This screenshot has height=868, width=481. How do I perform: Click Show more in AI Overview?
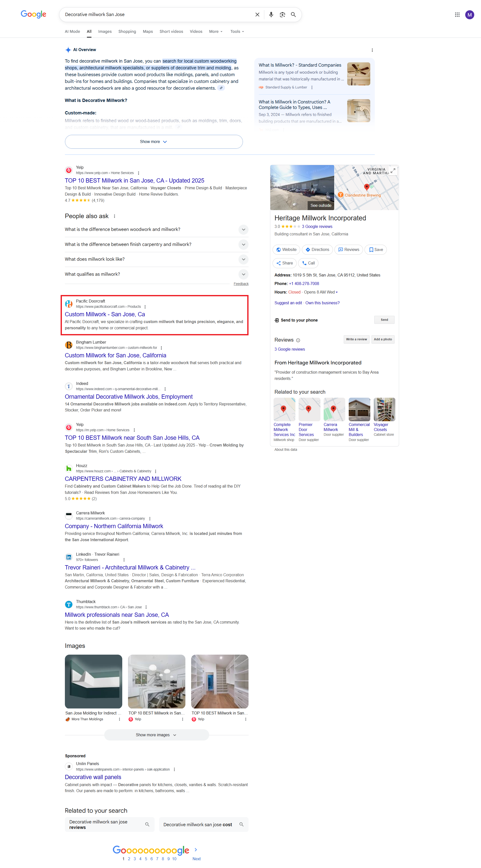(x=154, y=141)
